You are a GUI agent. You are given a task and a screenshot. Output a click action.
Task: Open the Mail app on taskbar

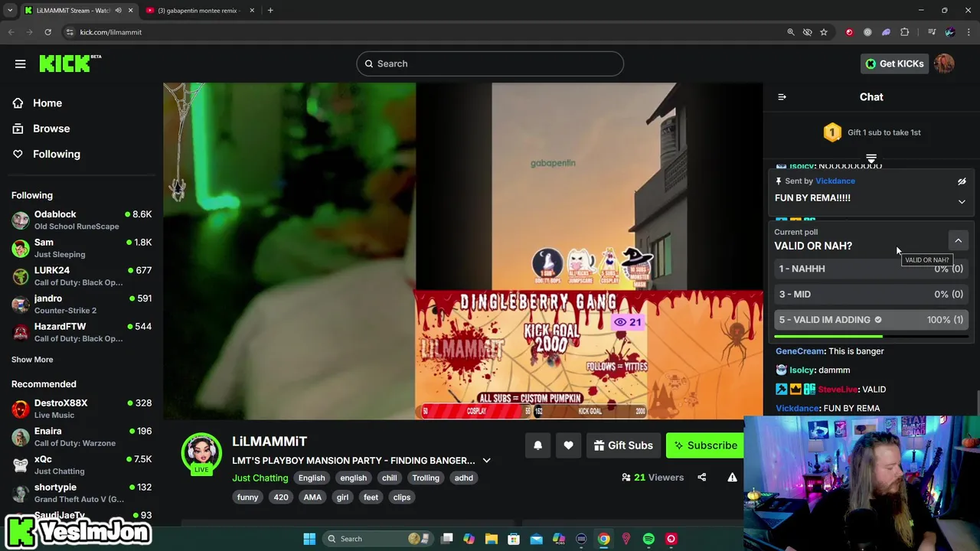click(x=536, y=539)
